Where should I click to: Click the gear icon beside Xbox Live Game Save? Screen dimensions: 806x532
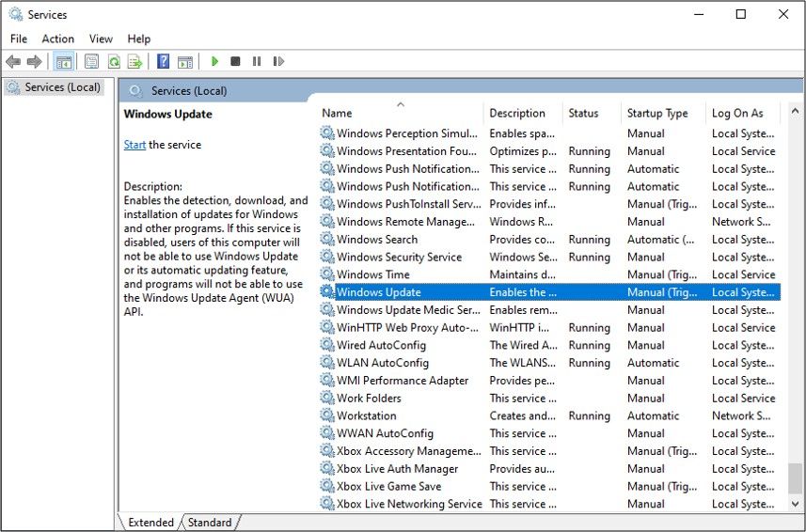click(x=327, y=486)
